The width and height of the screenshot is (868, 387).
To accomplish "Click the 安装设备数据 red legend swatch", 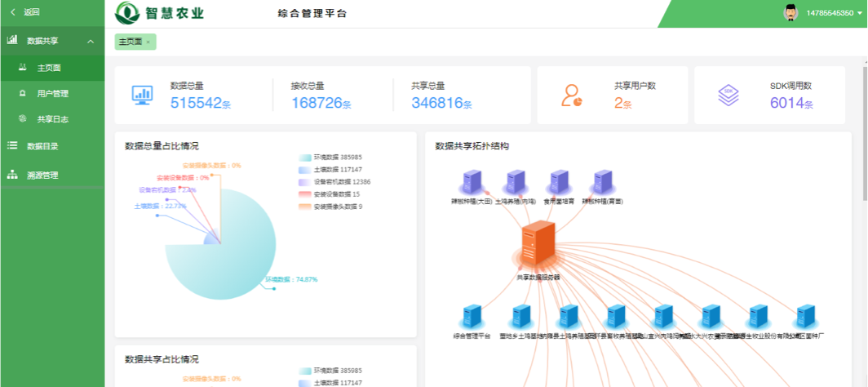I will tap(305, 194).
